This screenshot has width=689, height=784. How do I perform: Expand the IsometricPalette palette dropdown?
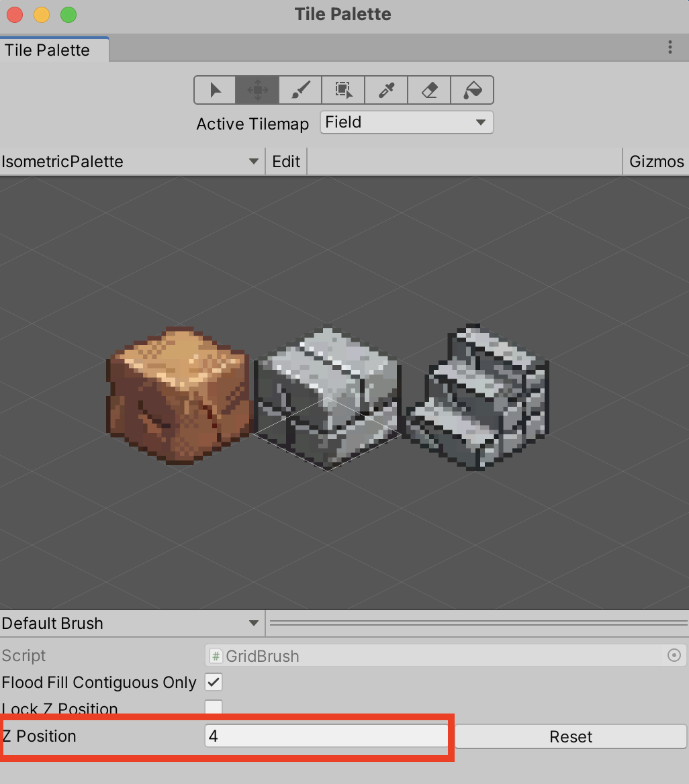tap(132, 162)
